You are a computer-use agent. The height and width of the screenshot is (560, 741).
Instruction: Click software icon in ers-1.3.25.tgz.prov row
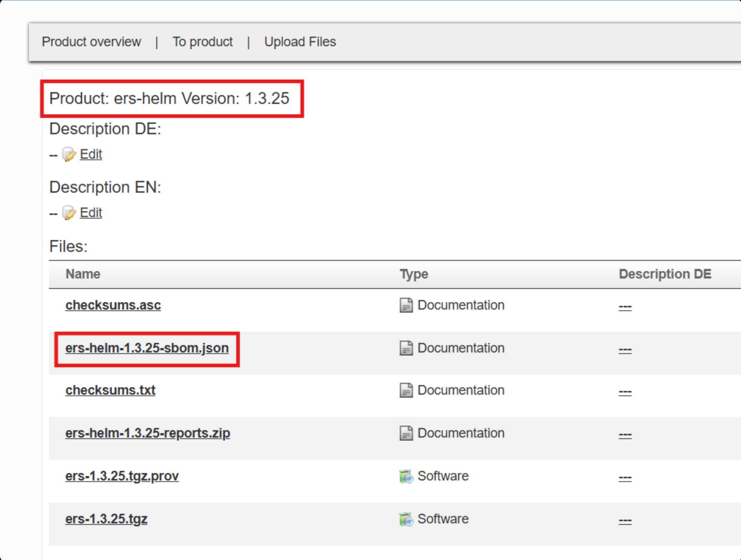pos(406,476)
